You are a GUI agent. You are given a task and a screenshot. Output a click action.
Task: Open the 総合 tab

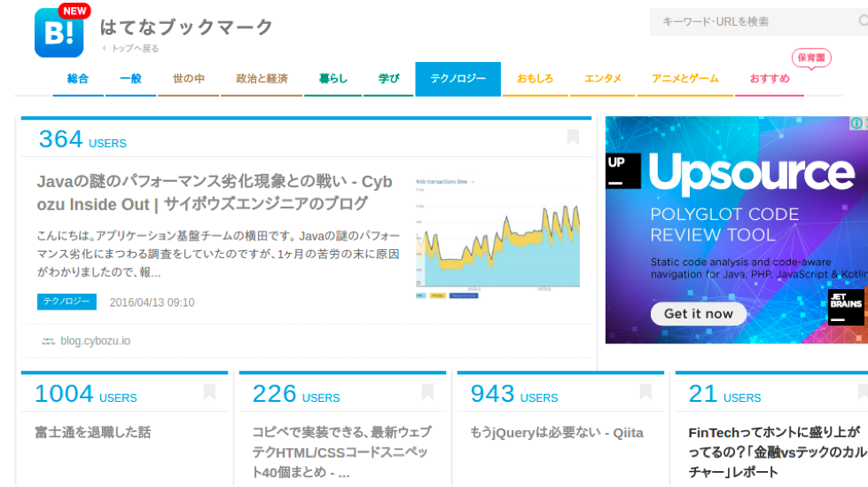click(x=78, y=79)
